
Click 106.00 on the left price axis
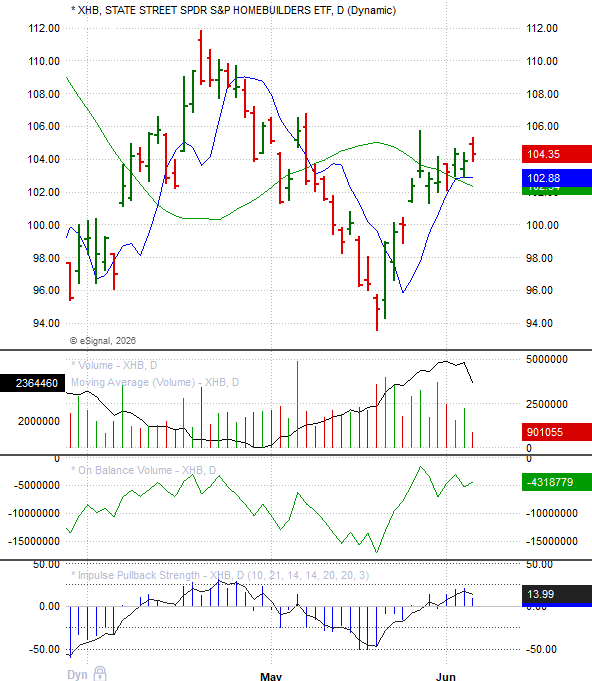[44, 126]
